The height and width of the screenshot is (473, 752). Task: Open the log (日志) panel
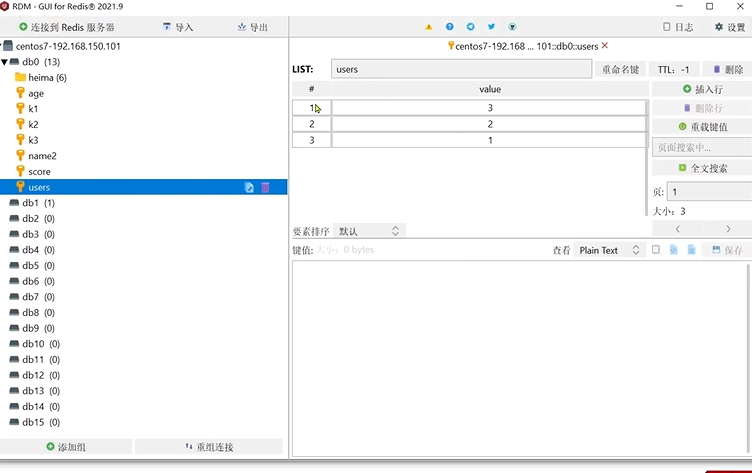(x=678, y=27)
